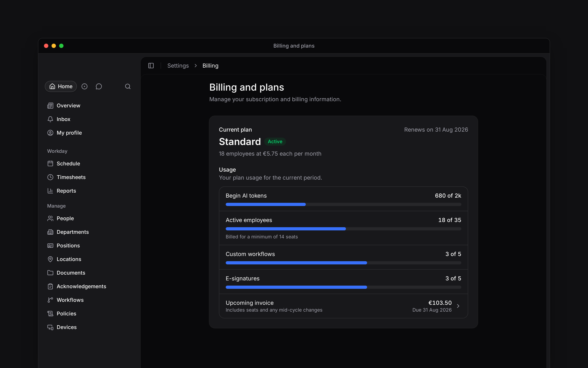Viewport: 588px width, 368px height.
Task: Click the Inbox bell icon
Action: tap(50, 119)
